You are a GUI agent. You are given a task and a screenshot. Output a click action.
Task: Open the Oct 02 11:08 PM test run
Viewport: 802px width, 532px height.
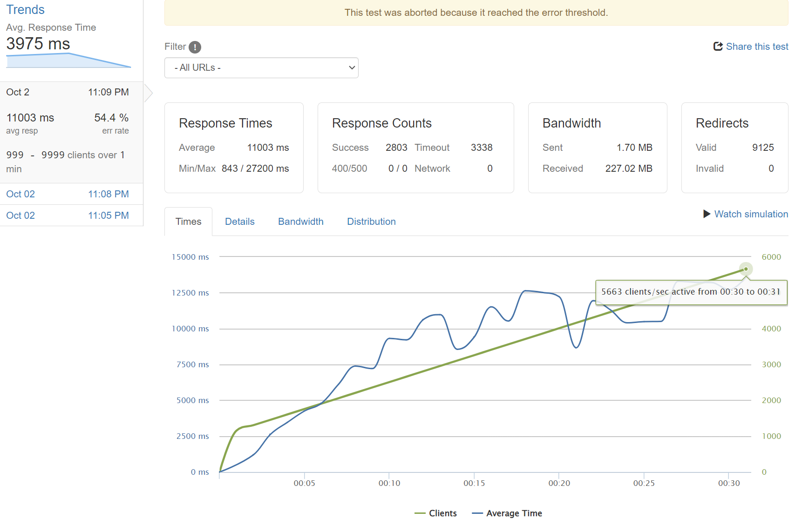(x=68, y=194)
